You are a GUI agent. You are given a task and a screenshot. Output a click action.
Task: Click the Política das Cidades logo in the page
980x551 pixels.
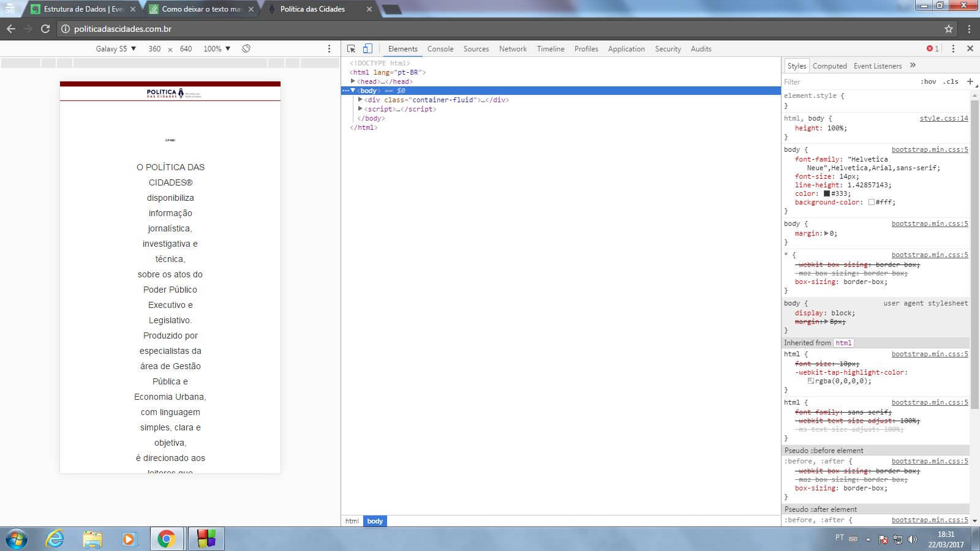tap(174, 93)
